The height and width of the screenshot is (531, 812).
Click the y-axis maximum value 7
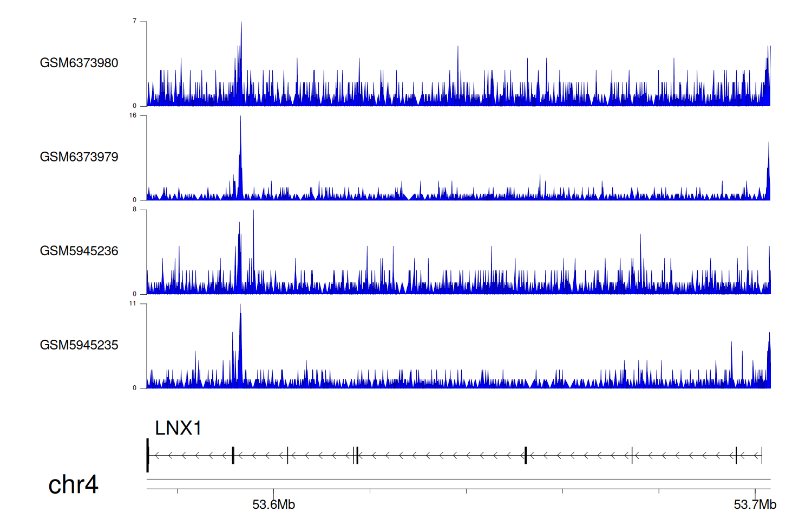[x=135, y=21]
